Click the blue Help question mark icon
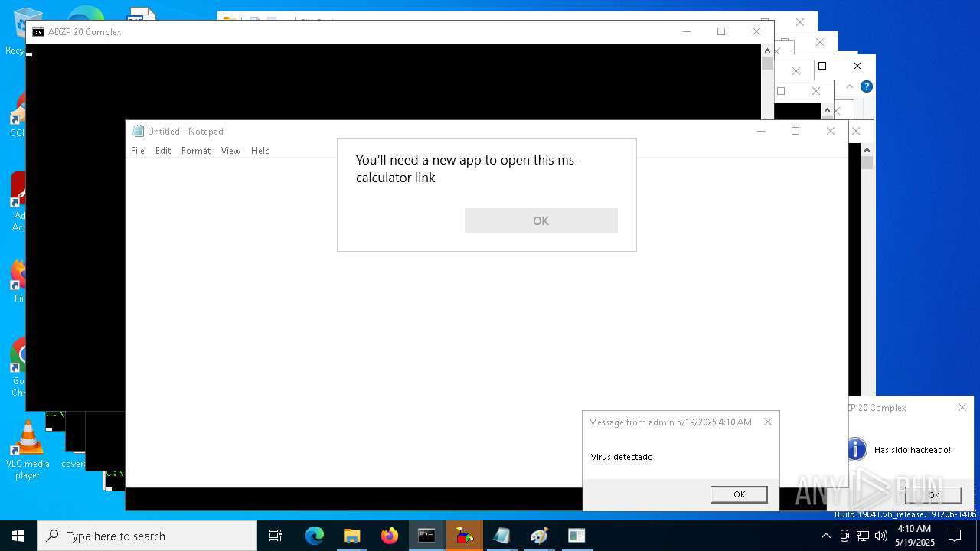 pos(866,86)
